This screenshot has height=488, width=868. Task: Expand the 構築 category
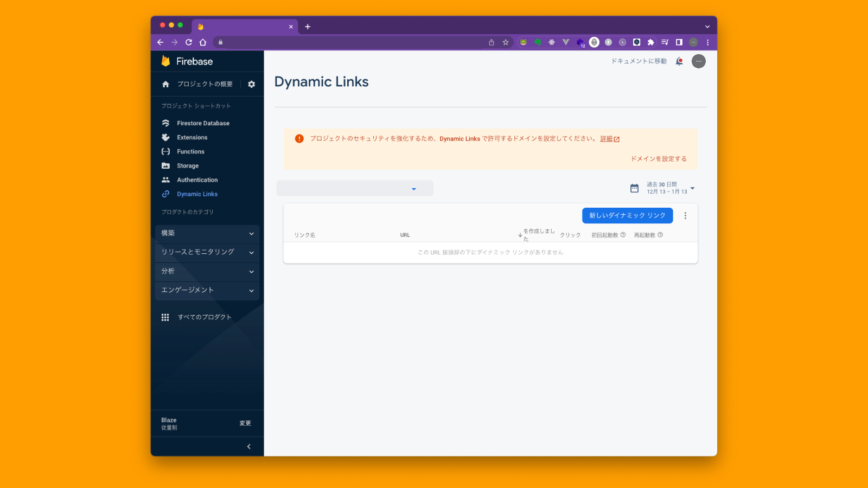(207, 234)
